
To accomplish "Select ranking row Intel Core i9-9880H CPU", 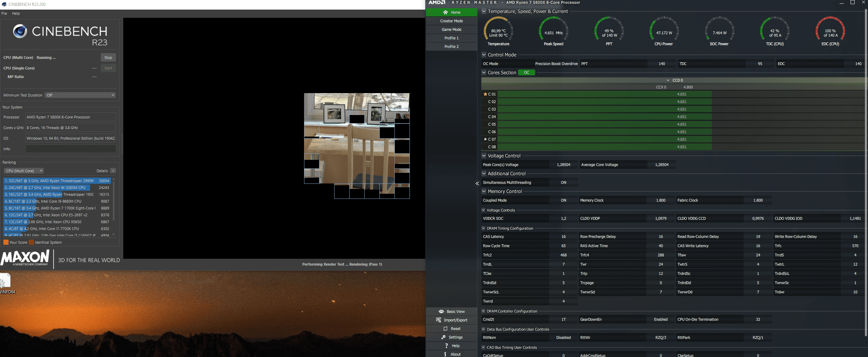I will point(57,201).
